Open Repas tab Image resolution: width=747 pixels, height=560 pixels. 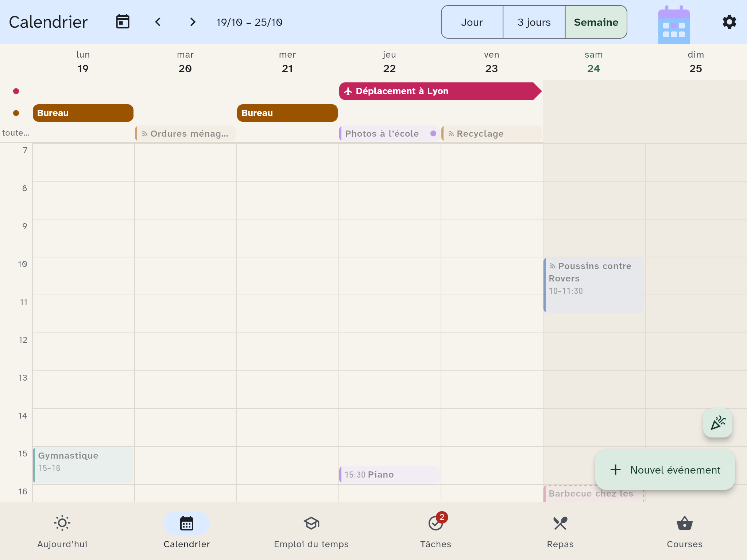[x=560, y=531]
